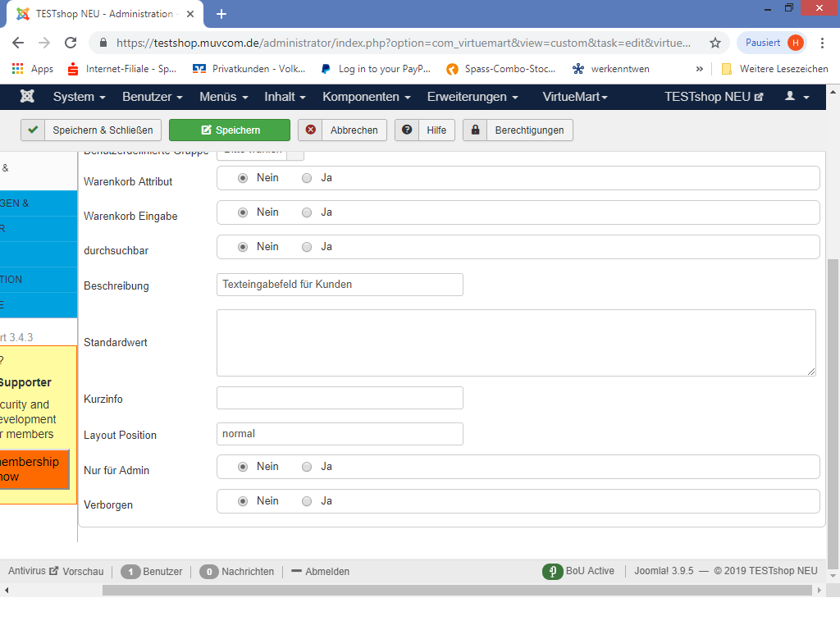This screenshot has height=630, width=840.
Task: Select Ja for durchsuchbar
Action: click(x=307, y=247)
